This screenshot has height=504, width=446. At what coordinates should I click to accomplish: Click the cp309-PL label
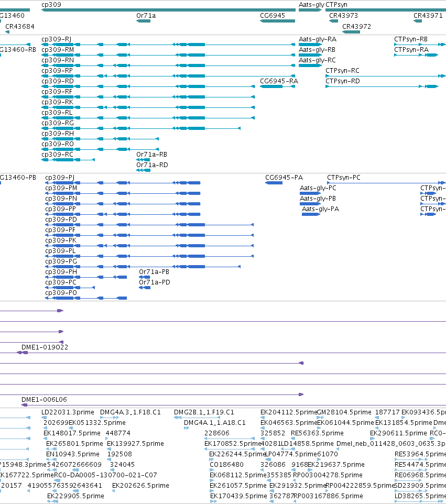pos(60,251)
